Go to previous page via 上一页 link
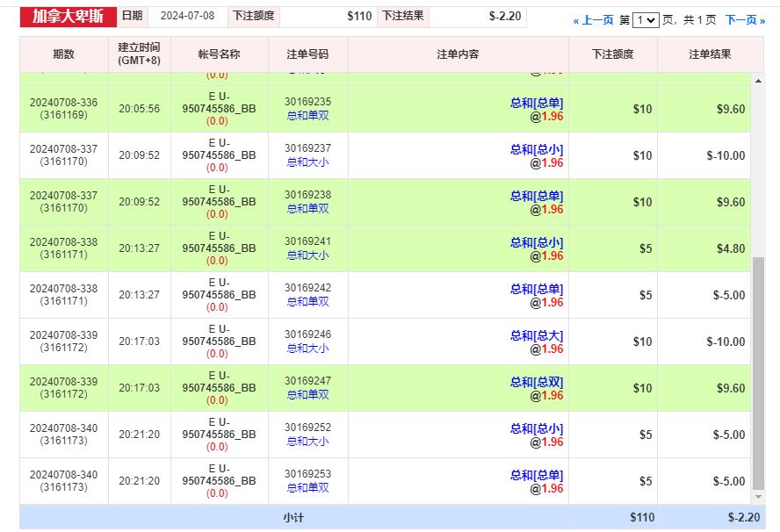Image resolution: width=780 pixels, height=532 pixels. 594,19
